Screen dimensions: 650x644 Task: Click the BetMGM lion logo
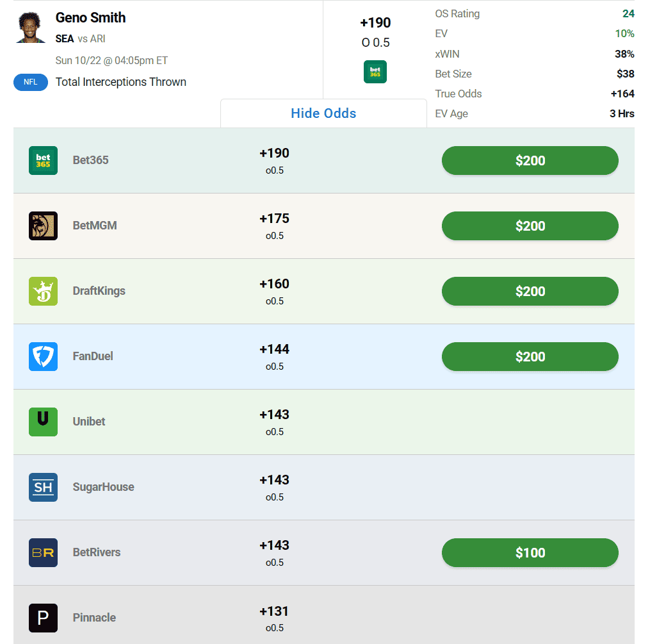(x=43, y=226)
